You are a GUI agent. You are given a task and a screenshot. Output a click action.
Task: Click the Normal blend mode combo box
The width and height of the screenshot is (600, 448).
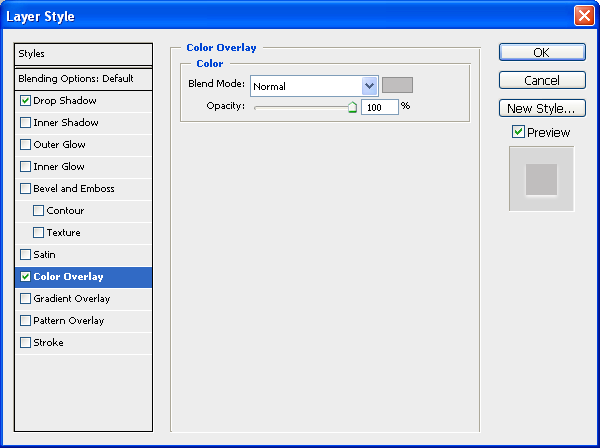[314, 86]
